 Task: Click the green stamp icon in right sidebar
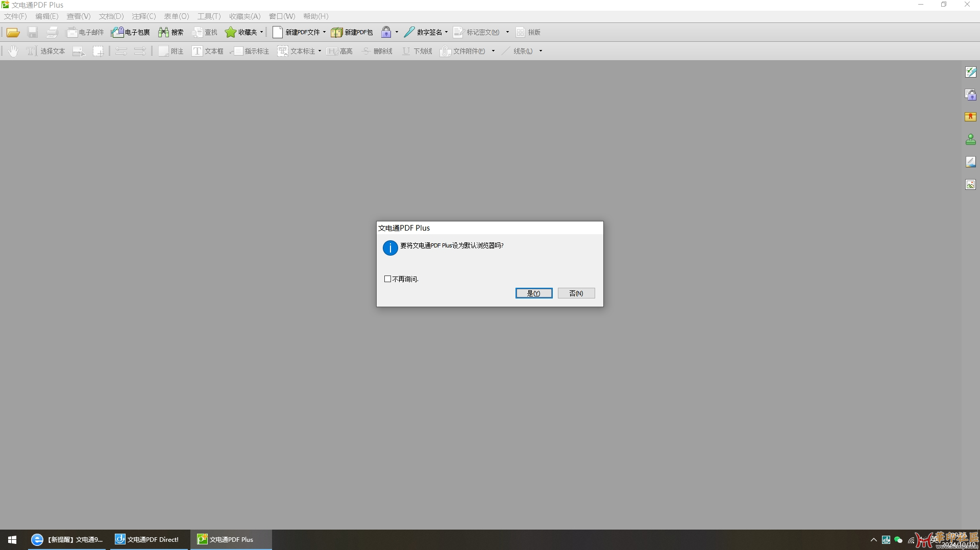point(970,139)
